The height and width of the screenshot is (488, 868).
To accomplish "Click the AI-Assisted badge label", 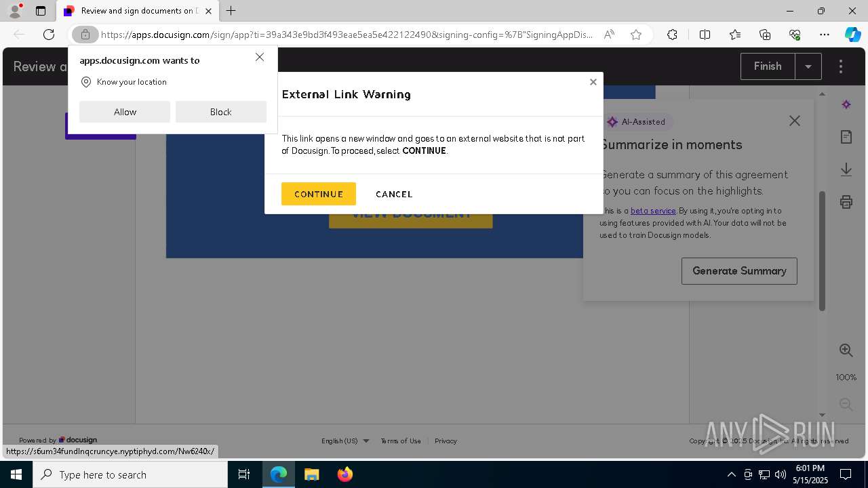I will (x=637, y=122).
